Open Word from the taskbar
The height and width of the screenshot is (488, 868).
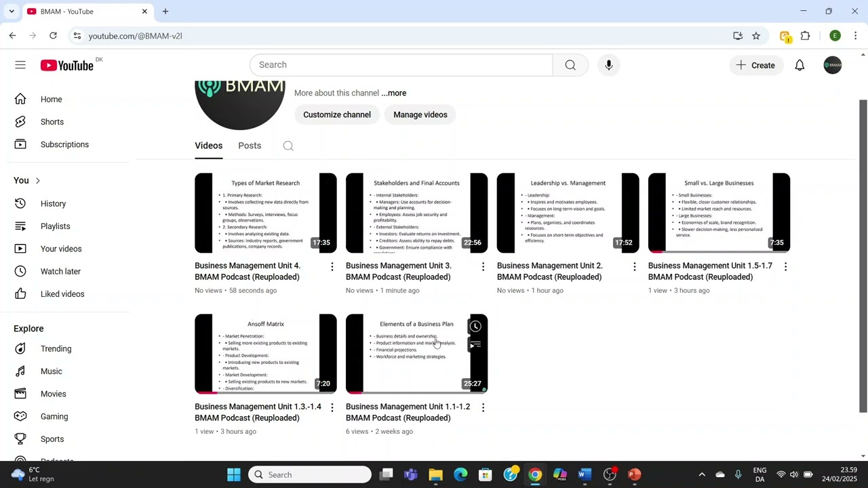click(585, 474)
